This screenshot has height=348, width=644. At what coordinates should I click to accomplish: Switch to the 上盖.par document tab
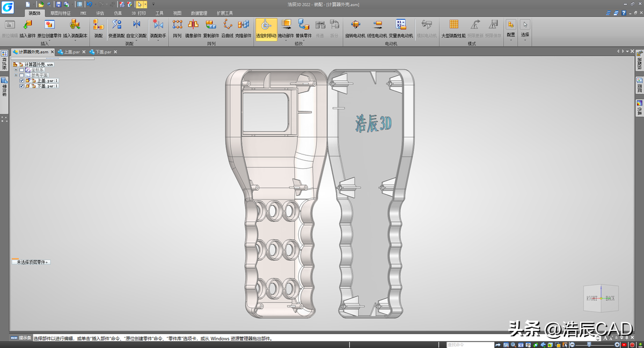tap(71, 52)
